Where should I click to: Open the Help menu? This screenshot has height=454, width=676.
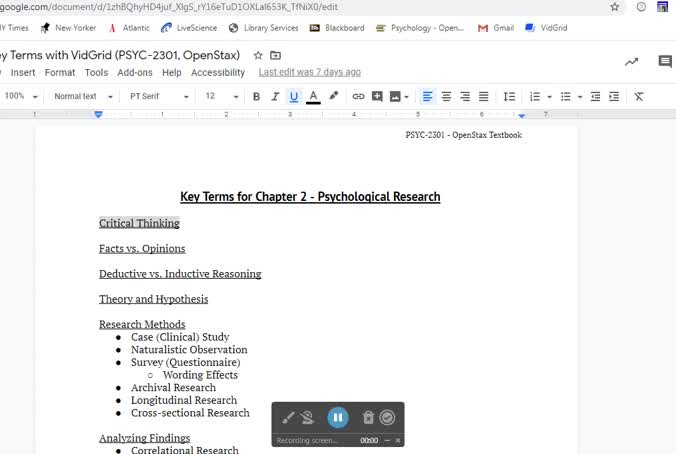172,72
